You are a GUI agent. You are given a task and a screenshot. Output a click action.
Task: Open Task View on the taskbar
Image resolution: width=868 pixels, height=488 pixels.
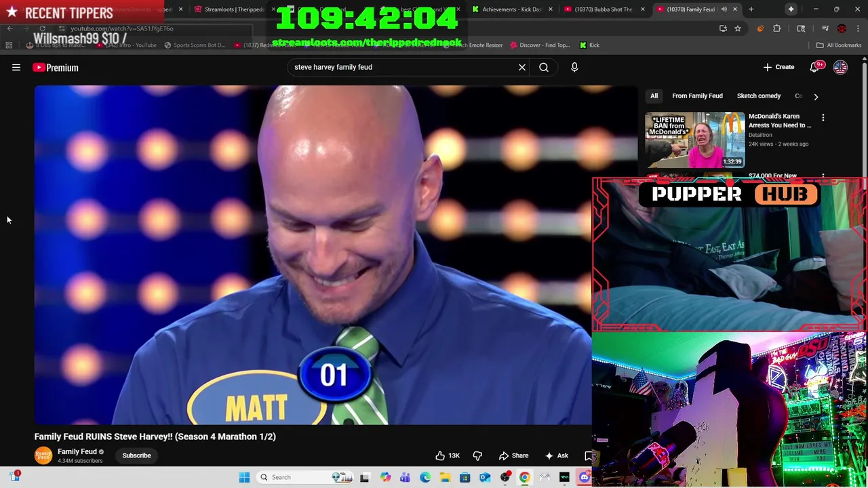[365, 477]
